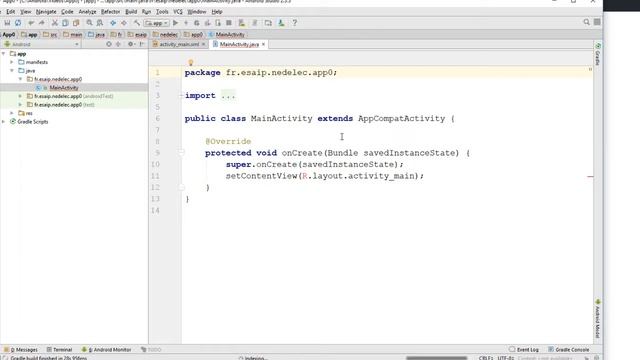Collapse the app module tree node
The width and height of the screenshot is (640, 360).
tap(4, 53)
